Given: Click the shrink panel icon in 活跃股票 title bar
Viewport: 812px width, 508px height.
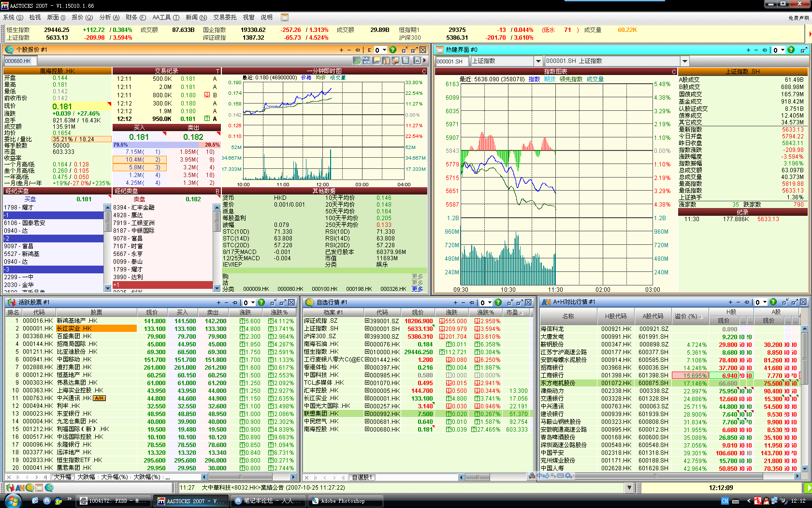Looking at the screenshot, I should (274, 302).
